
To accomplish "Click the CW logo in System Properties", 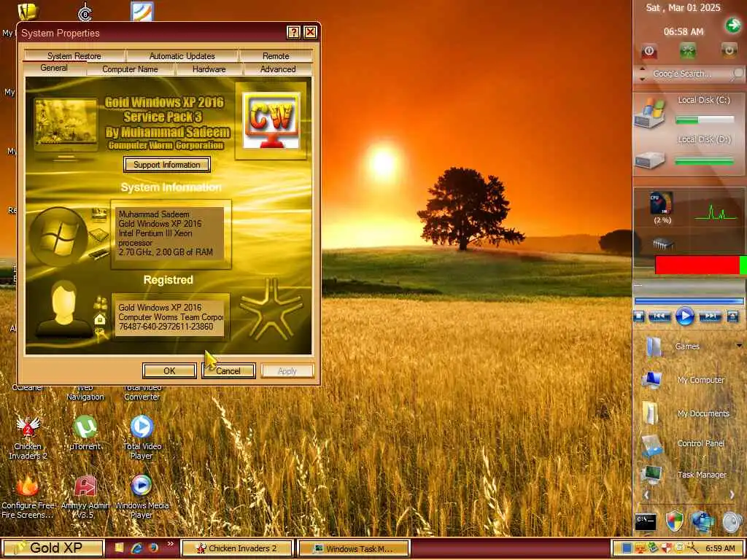I will pos(271,120).
